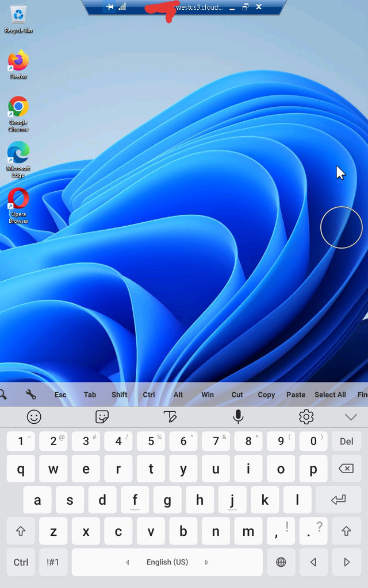Toggle the pin on connection bar
The width and height of the screenshot is (368, 588).
110,7
